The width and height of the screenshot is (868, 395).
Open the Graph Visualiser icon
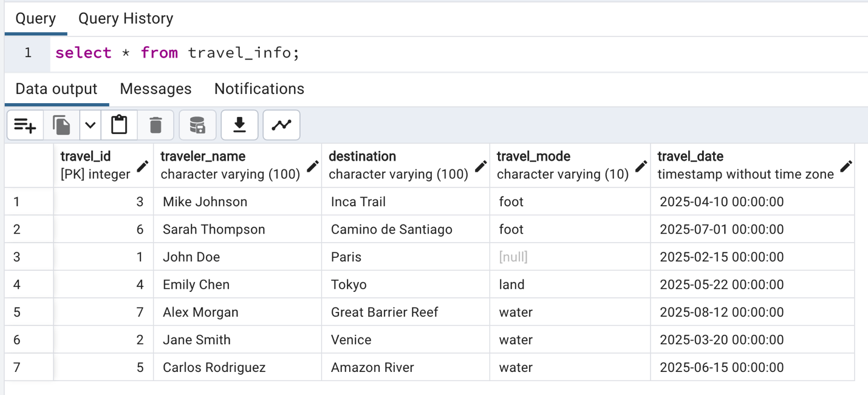coord(281,125)
